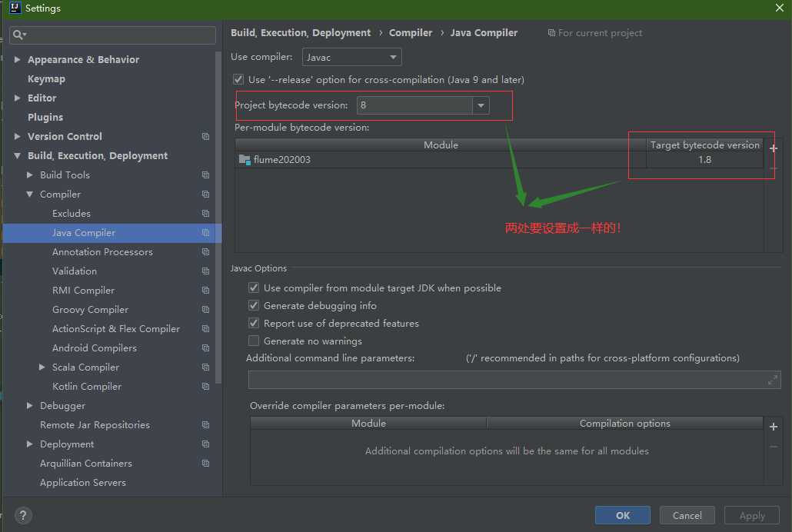Click the per-project icon beside Annotation Processors

tap(205, 251)
